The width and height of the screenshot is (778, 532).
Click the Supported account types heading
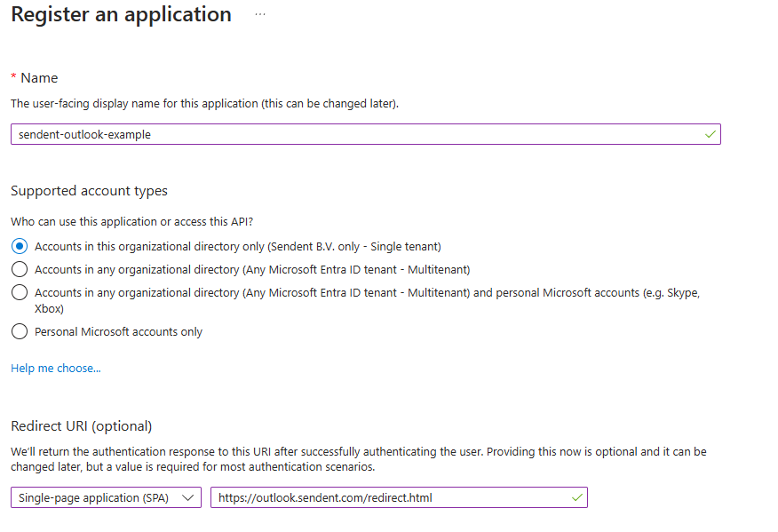click(89, 191)
